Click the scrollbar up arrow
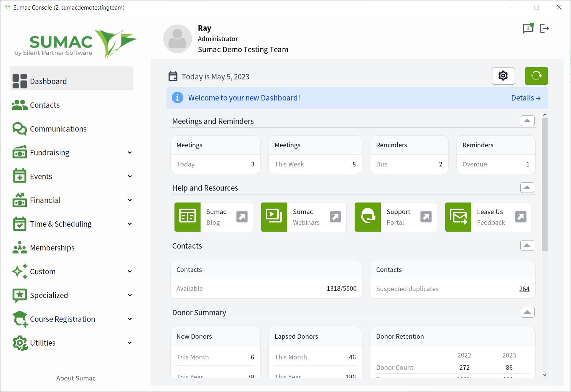This screenshot has height=392, width=571. tap(545, 115)
